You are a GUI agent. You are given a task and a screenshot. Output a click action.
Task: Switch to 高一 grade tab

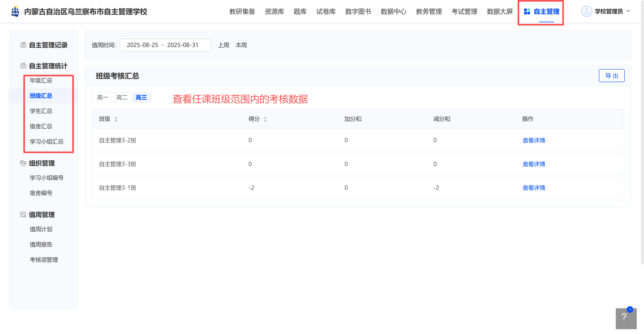tap(102, 97)
